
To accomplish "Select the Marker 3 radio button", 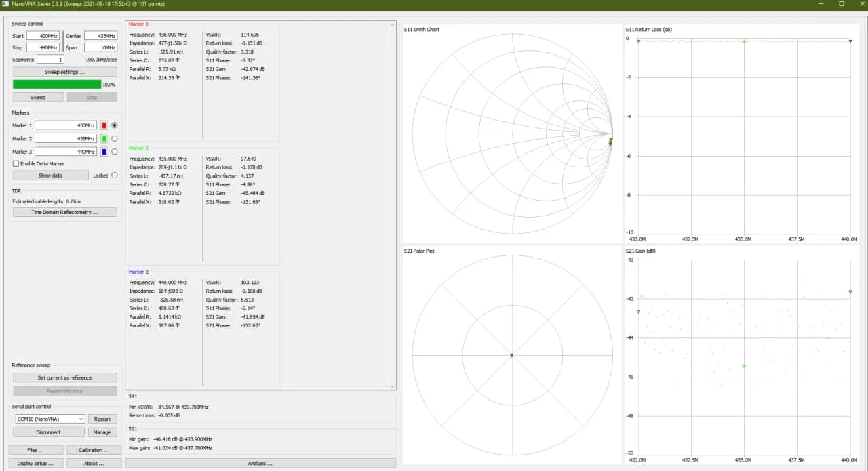I will tap(115, 152).
